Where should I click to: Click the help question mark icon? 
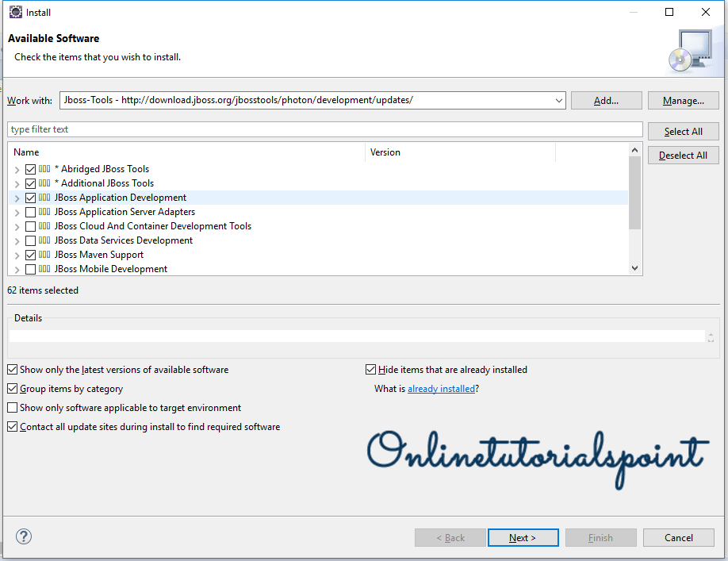click(23, 536)
